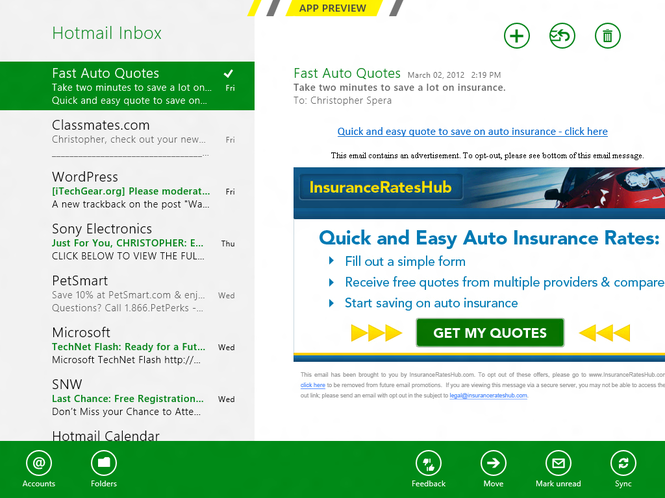Screen dimensions: 665x498
Task: Click the March 02, 2012 date stamp
Action: coord(436,75)
